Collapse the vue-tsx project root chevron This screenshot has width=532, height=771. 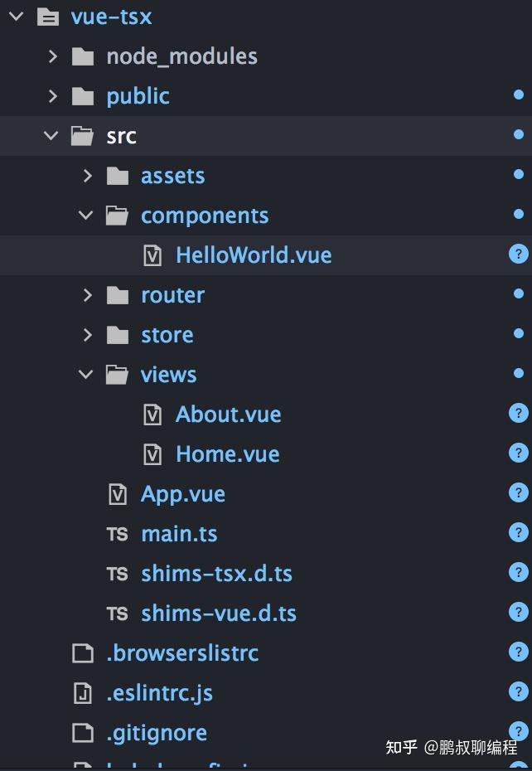pyautogui.click(x=17, y=17)
